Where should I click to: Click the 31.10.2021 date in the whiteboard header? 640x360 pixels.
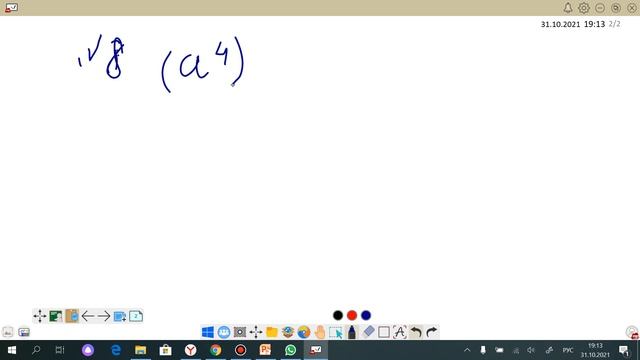tap(560, 24)
